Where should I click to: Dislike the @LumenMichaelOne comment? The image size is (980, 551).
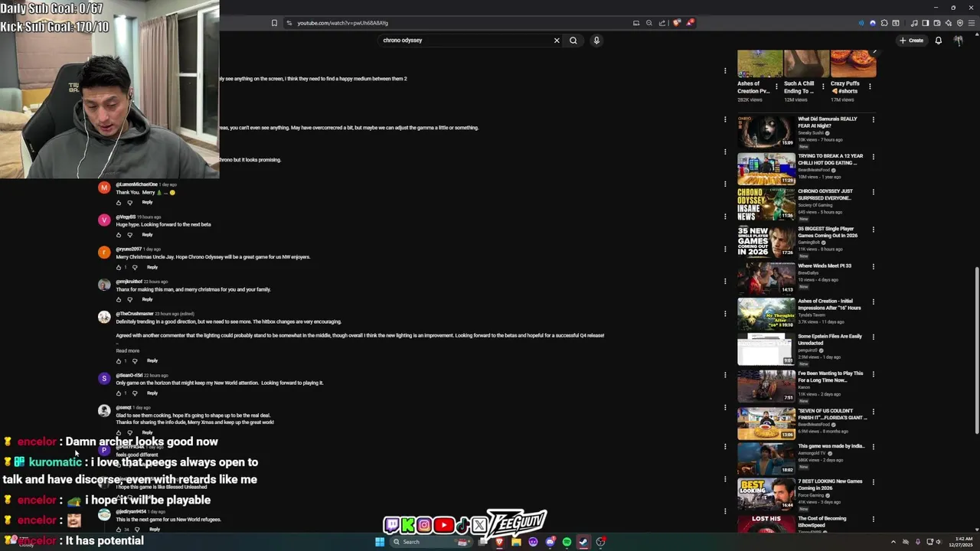[x=129, y=203]
